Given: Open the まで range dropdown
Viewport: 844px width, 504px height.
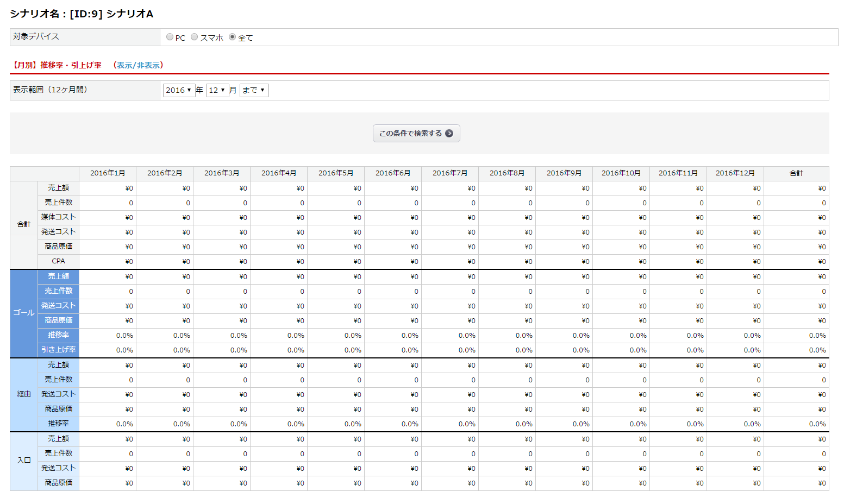Looking at the screenshot, I should [x=254, y=90].
